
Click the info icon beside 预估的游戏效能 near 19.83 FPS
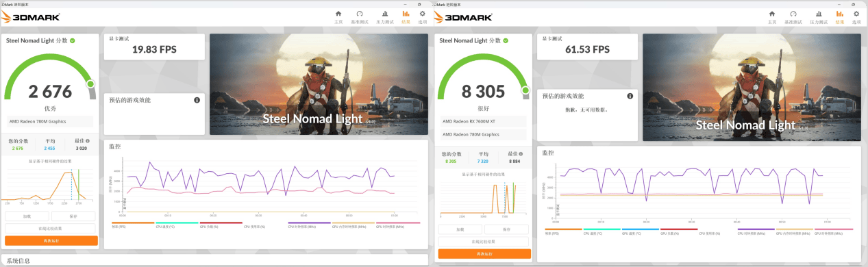pos(197,100)
